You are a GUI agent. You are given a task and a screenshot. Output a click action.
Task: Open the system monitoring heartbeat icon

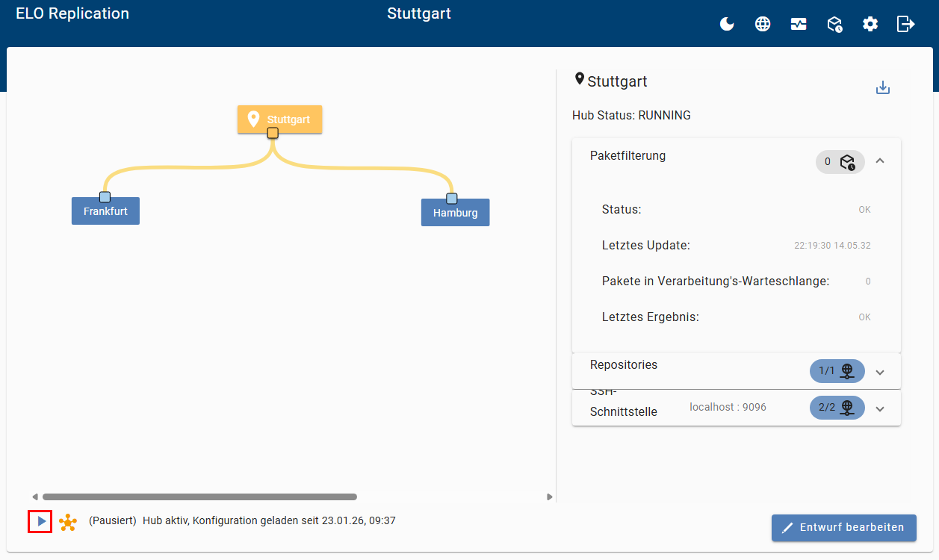(799, 24)
